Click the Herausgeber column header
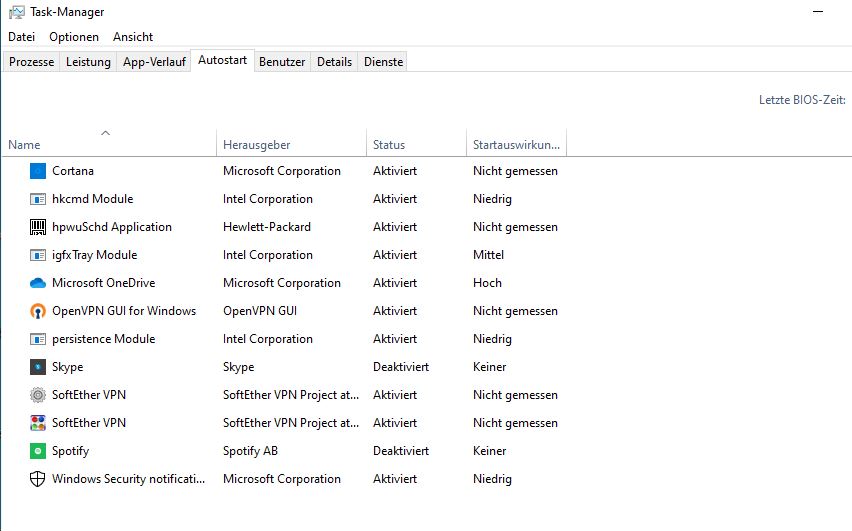The width and height of the screenshot is (852, 531). (x=257, y=145)
